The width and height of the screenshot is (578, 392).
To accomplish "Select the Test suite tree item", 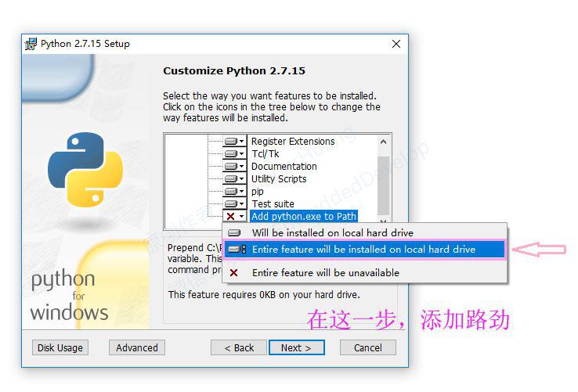I will click(273, 204).
